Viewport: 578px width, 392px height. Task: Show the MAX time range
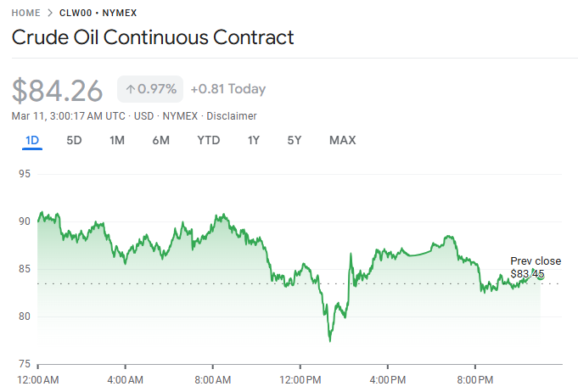tap(342, 140)
